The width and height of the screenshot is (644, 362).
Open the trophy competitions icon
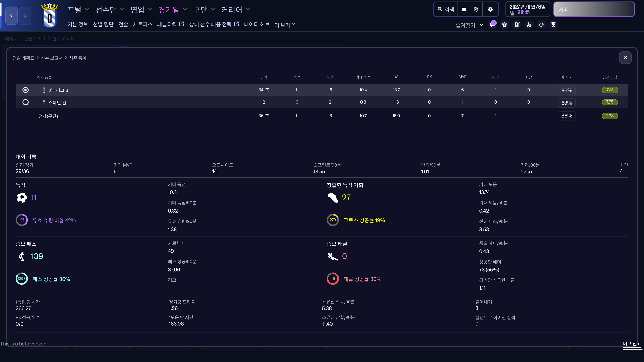(553, 25)
